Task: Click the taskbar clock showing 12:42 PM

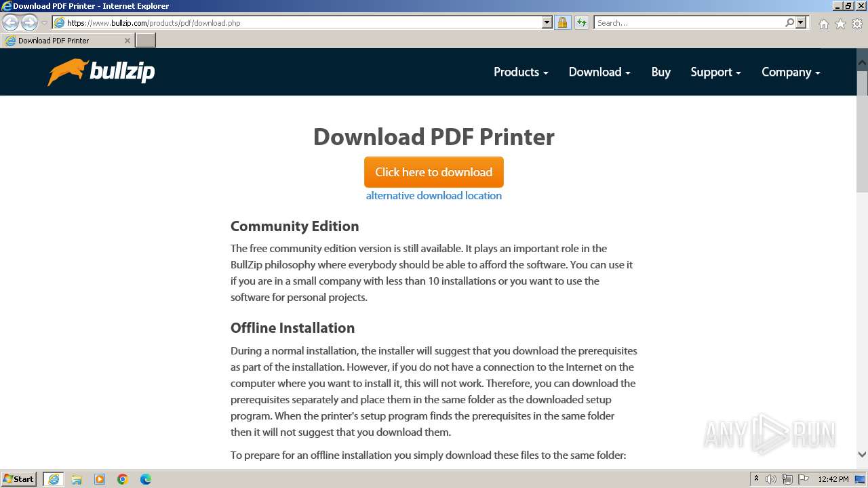Action: (x=833, y=479)
